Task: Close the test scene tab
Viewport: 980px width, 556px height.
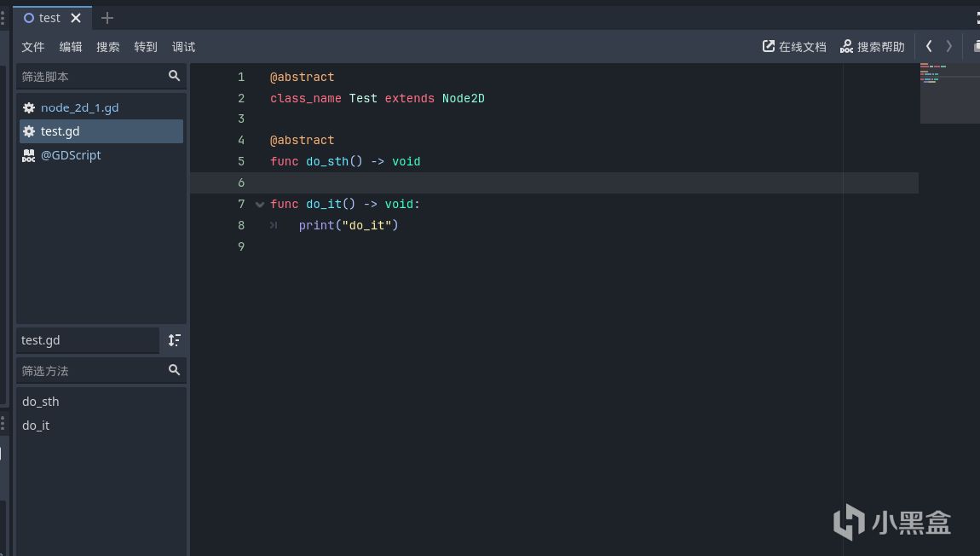Action: coord(76,18)
